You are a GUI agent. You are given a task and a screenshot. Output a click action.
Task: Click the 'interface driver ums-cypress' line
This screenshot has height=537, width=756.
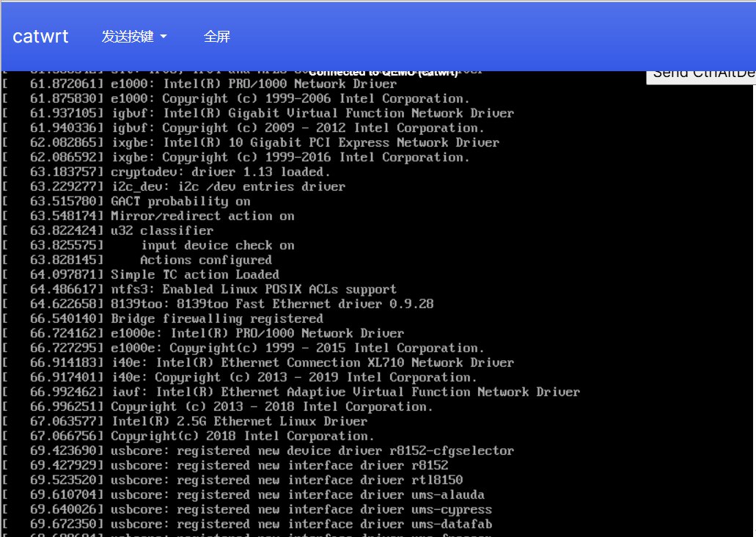247,510
